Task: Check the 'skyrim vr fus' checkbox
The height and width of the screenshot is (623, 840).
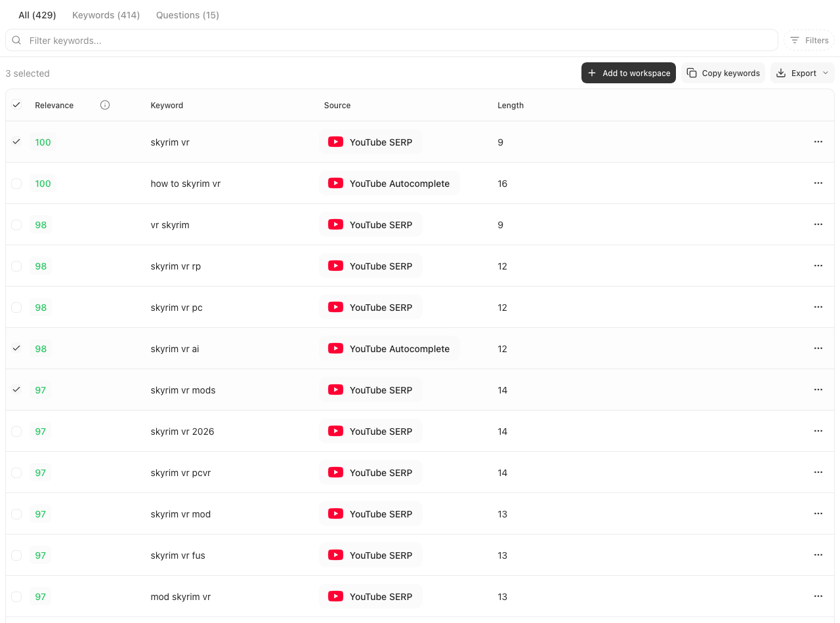Action: pos(16,555)
